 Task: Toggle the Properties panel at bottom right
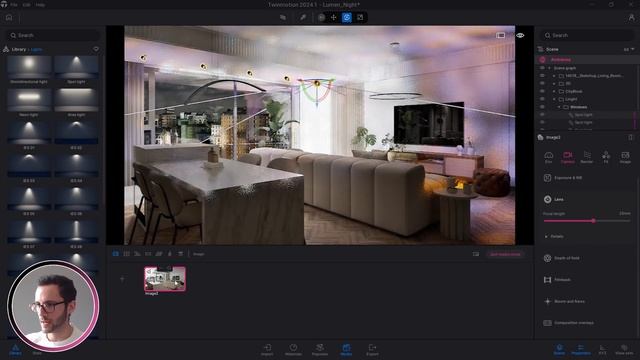click(581, 349)
